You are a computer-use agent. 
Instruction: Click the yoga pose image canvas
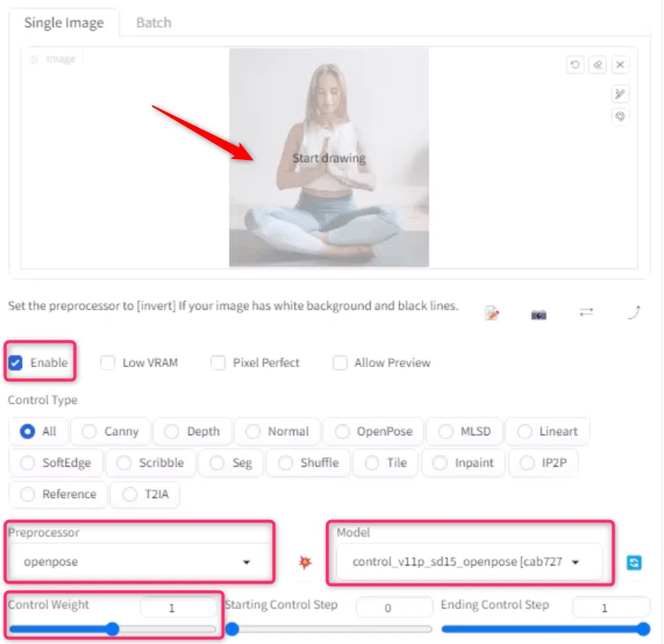tap(329, 158)
